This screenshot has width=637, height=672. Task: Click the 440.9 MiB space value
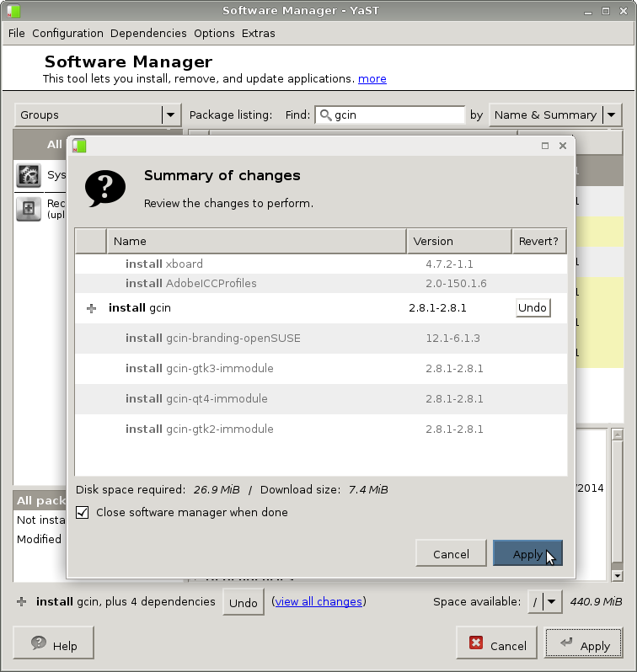click(x=596, y=602)
